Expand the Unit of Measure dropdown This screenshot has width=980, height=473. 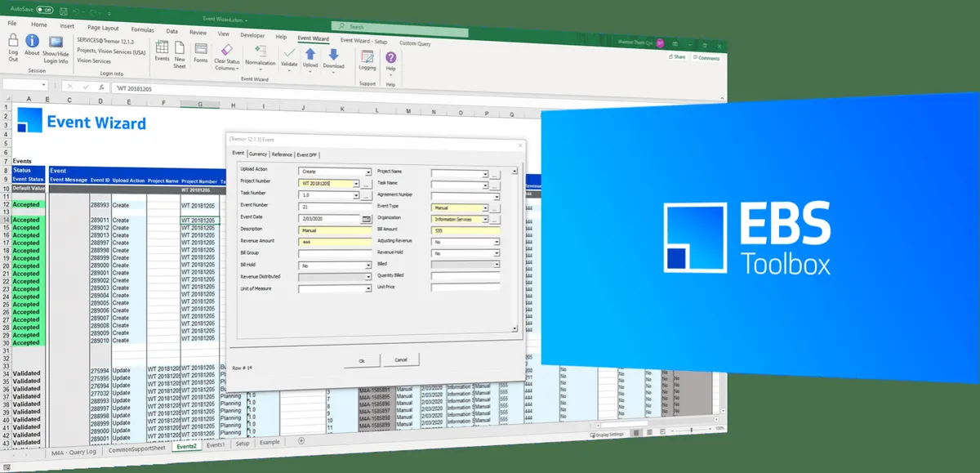(368, 288)
